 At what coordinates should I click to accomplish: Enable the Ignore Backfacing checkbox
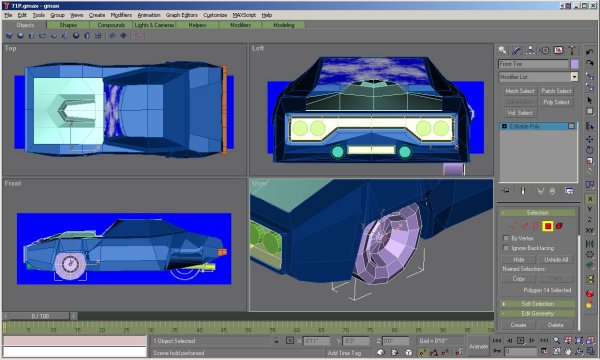(x=506, y=248)
